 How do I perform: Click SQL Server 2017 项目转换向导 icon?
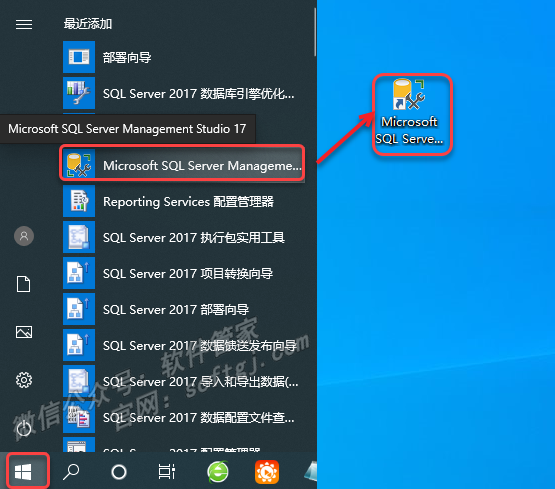[79, 273]
